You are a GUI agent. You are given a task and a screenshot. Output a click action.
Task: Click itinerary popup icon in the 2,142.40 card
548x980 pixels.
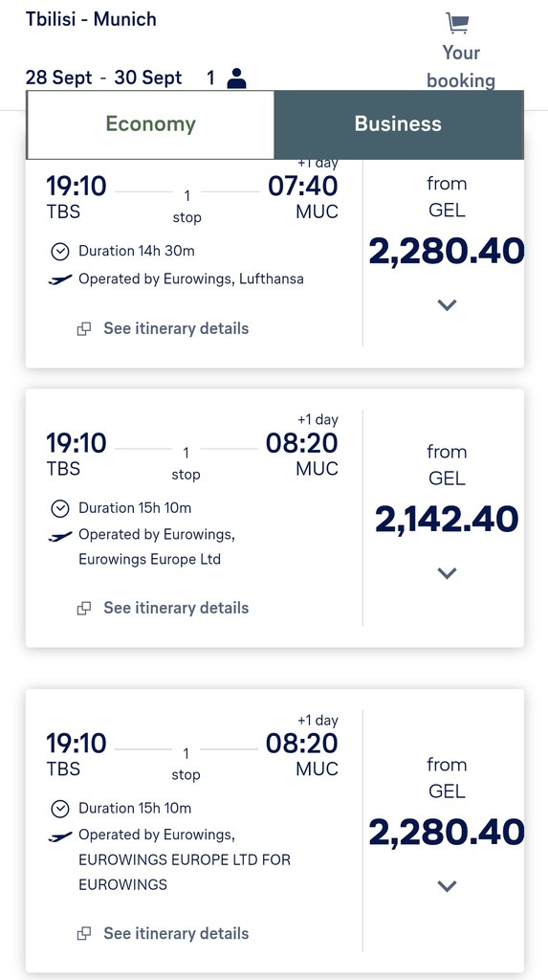84,608
